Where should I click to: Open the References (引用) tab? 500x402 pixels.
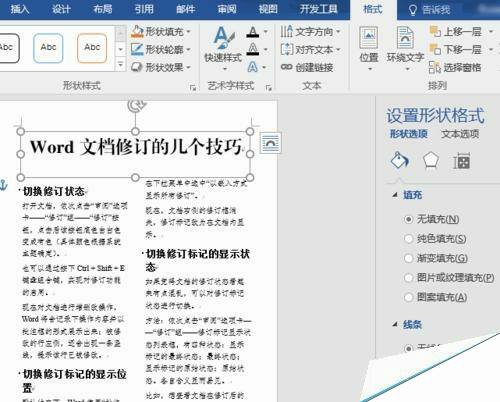(x=144, y=9)
